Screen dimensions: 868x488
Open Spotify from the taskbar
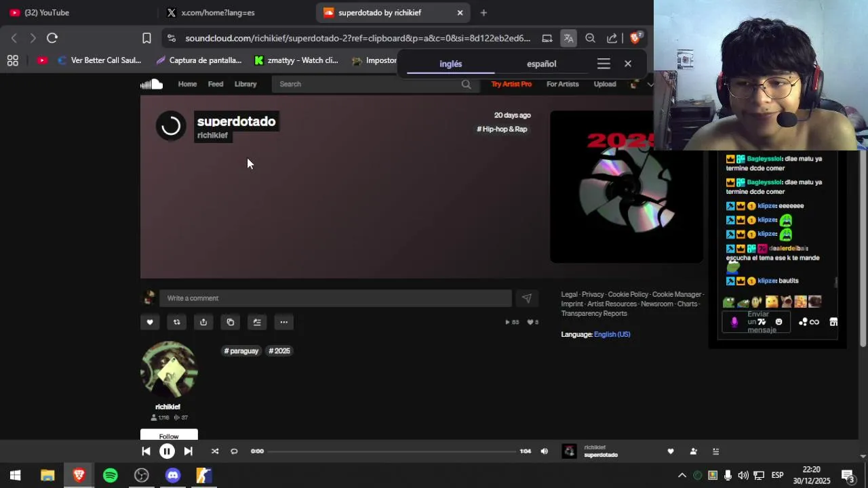point(110,476)
